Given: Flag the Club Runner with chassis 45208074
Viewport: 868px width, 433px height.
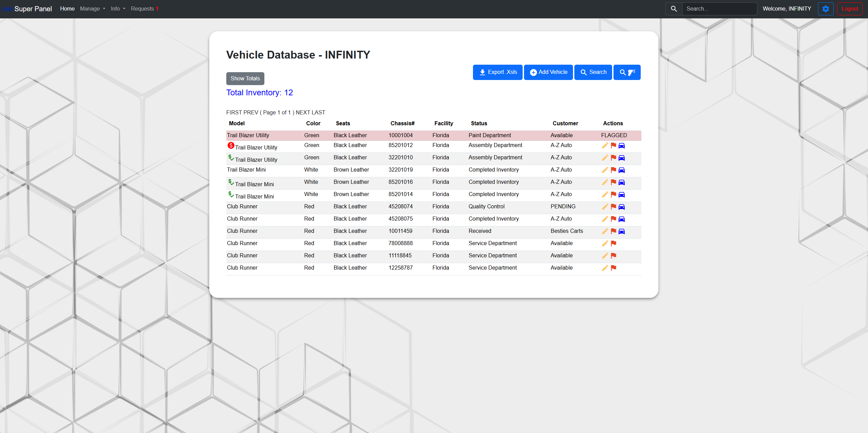Looking at the screenshot, I should 613,207.
